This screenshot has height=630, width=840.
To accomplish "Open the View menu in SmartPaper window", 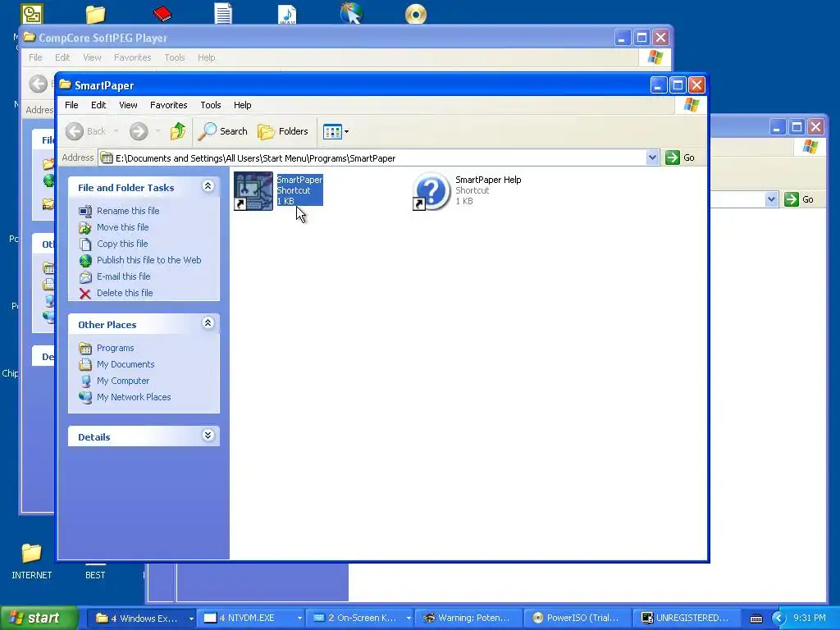I will click(128, 105).
